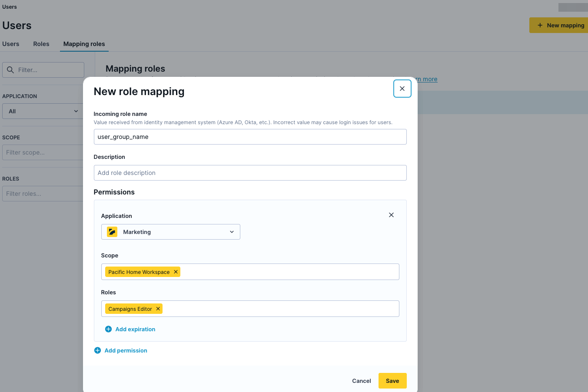Focus the Add role description field
This screenshot has width=588, height=392.
pos(250,173)
